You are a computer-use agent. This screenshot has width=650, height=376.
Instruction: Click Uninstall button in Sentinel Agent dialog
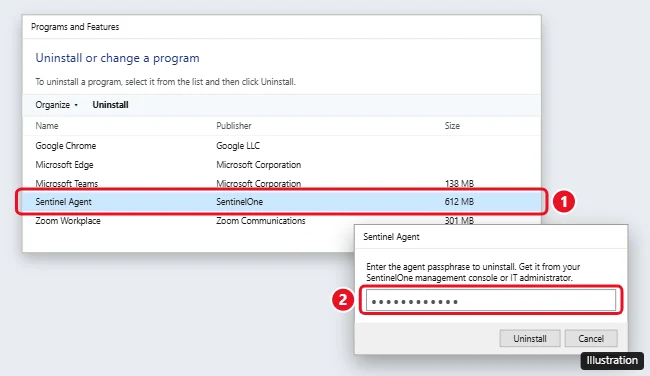click(x=530, y=339)
